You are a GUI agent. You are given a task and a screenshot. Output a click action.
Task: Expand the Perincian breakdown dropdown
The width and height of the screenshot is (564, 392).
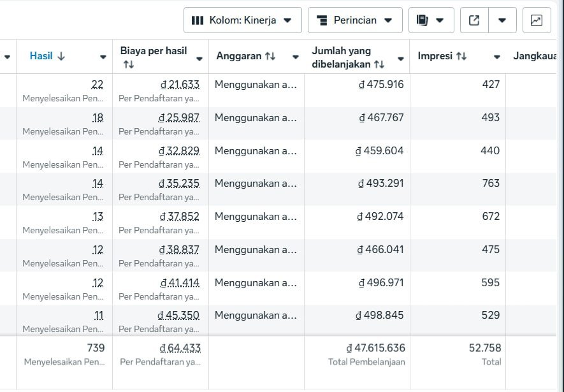point(355,20)
